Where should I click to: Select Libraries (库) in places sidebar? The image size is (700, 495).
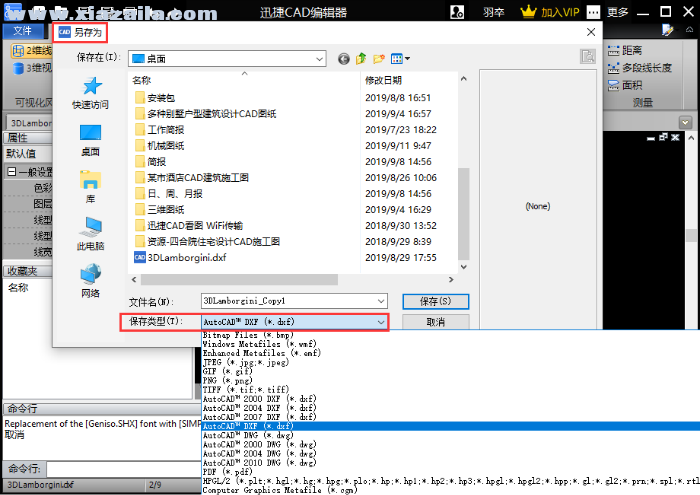coord(90,187)
